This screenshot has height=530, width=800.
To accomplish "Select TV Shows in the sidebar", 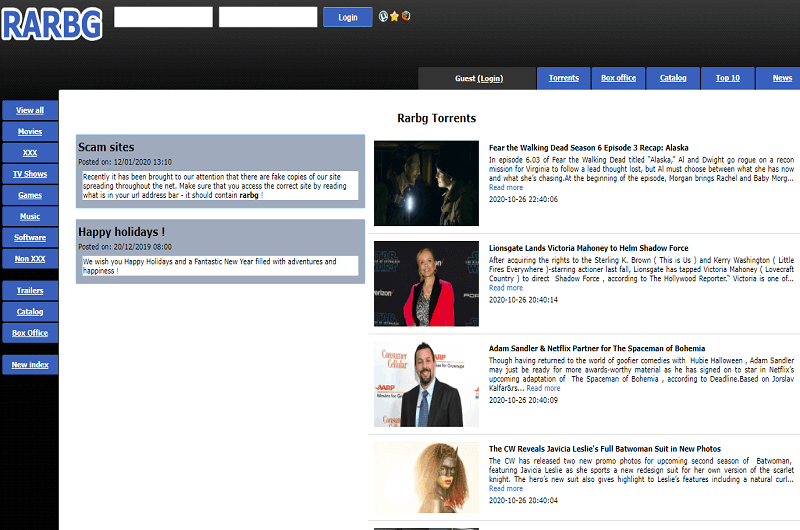I will point(30,174).
